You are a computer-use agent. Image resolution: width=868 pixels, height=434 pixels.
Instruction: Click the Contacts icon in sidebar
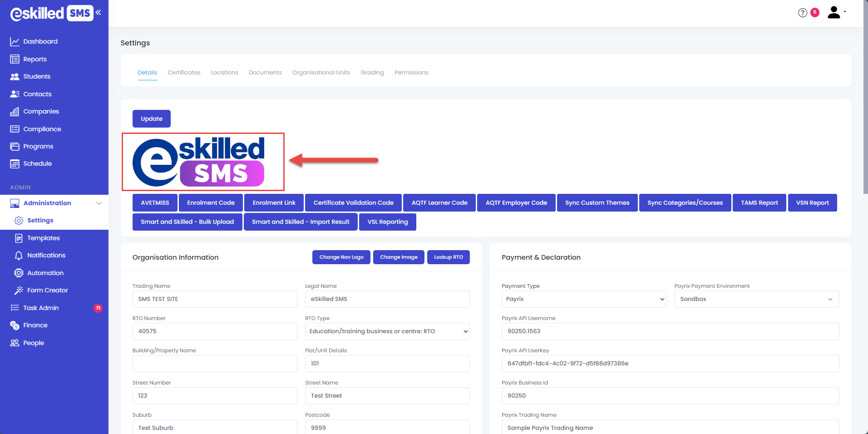15,94
